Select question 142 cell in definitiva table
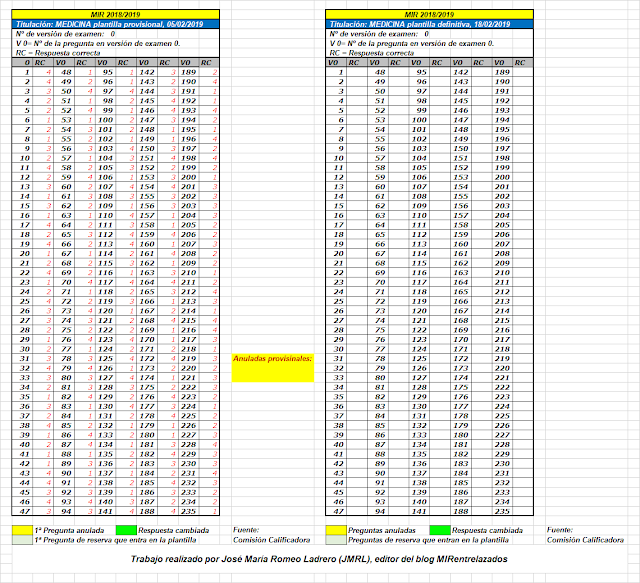Image resolution: width=640 pixels, height=583 pixels. pyautogui.click(x=461, y=72)
